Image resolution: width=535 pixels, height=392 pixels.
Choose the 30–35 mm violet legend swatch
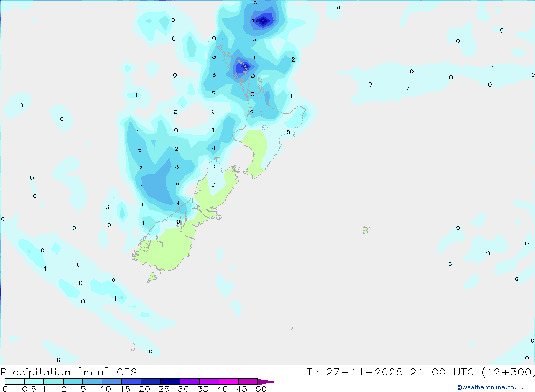click(x=190, y=381)
